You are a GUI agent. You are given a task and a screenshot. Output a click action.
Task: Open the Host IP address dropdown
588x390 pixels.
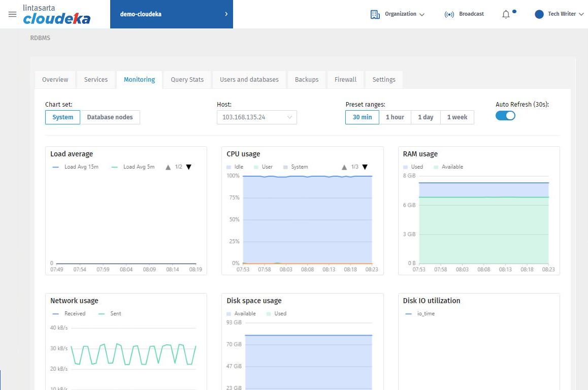[256, 117]
